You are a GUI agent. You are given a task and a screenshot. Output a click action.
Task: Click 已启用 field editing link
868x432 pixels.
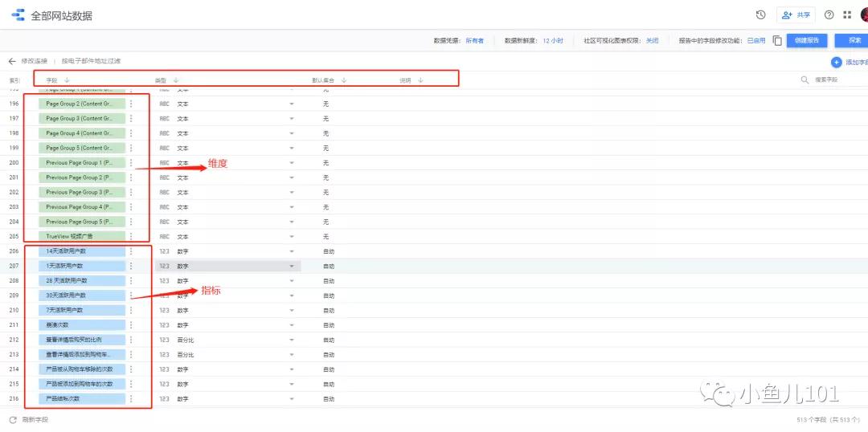point(756,41)
